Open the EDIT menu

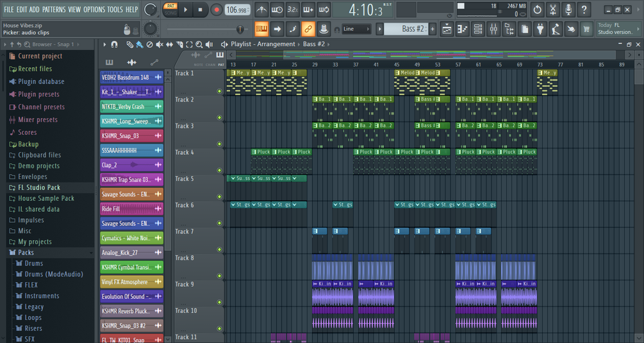click(x=22, y=10)
